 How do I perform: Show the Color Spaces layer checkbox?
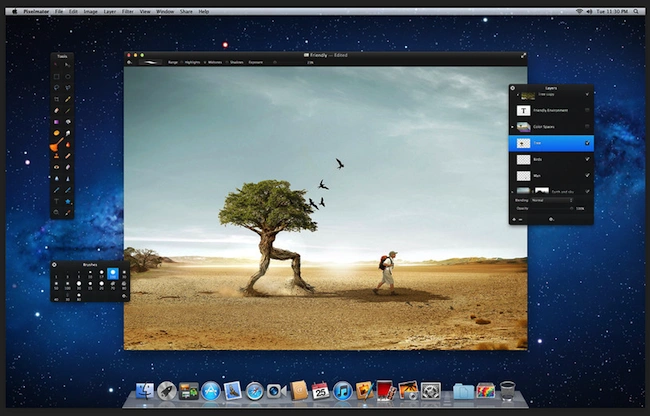(x=587, y=126)
